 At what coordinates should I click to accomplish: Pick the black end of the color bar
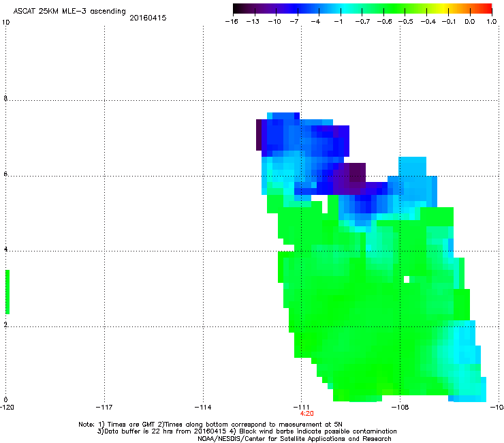point(238,9)
